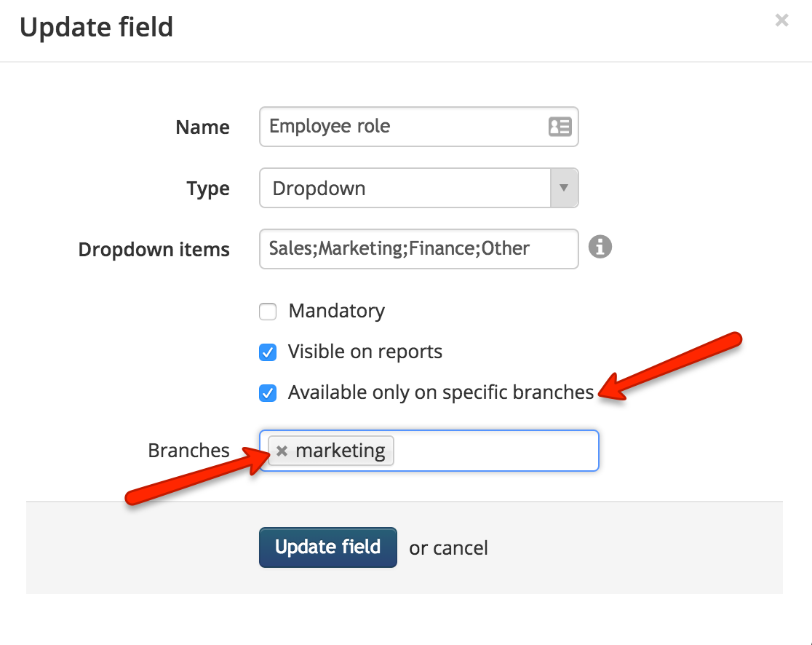812x645 pixels.
Task: Uncheck the Visible on reports checkbox
Action: pos(268,352)
